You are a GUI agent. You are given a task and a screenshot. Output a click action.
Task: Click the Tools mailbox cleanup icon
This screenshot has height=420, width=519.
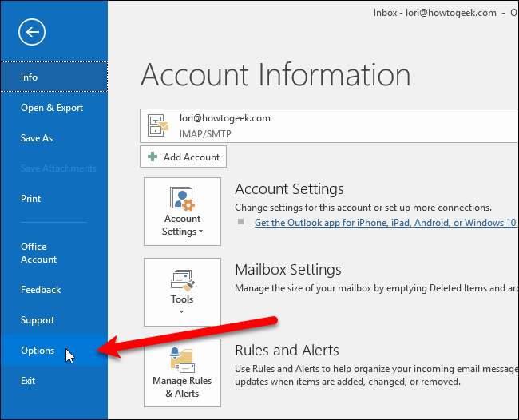coord(182,279)
